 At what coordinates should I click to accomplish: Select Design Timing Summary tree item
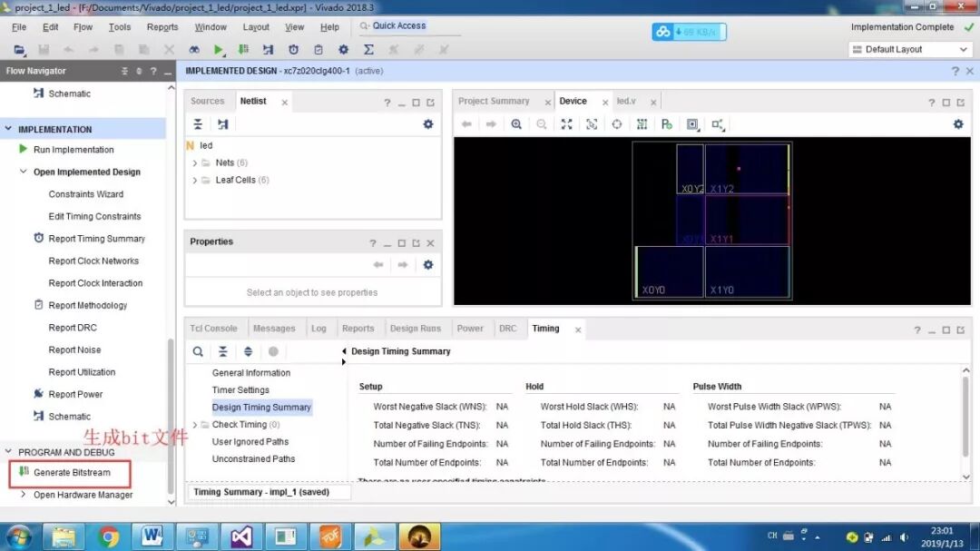point(261,408)
